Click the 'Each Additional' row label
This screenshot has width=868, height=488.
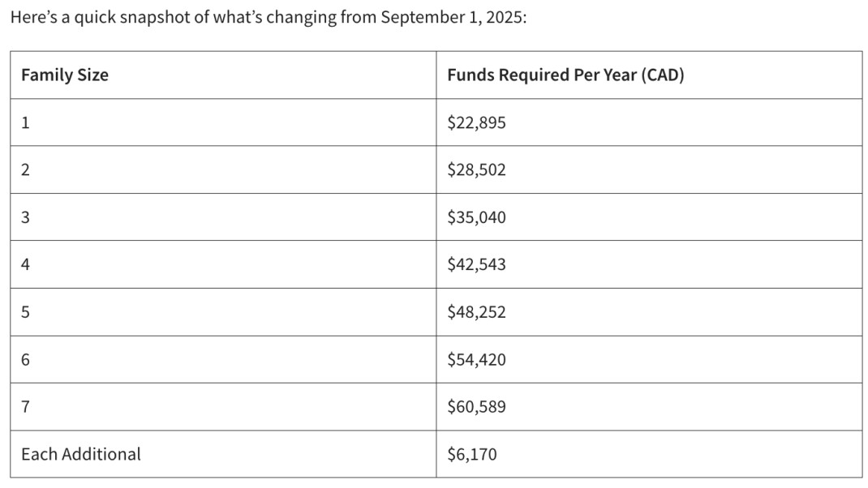81,454
